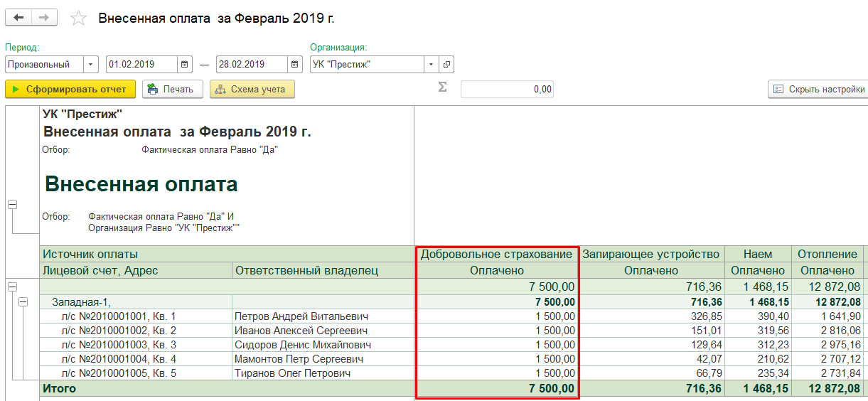Add report to favorites with star icon
Viewport: 868px width, 401px height.
[x=78, y=18]
